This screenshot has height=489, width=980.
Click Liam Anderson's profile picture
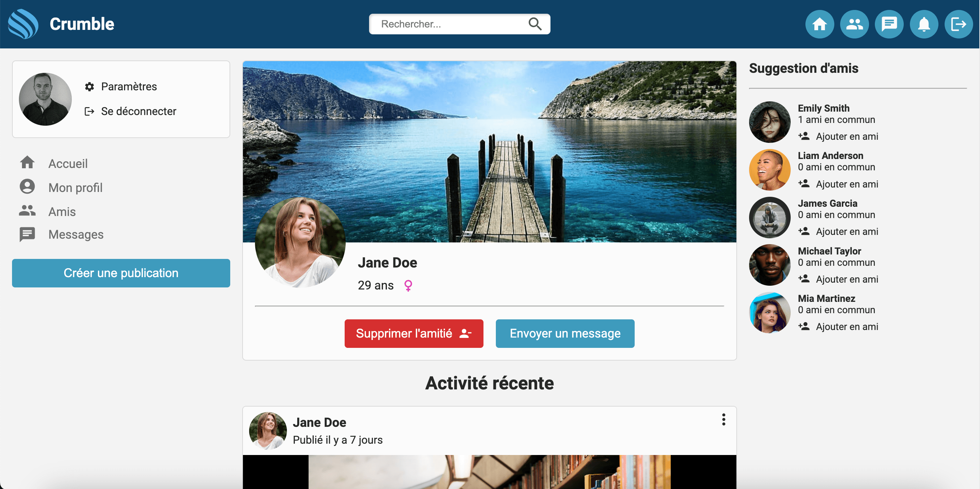(769, 170)
